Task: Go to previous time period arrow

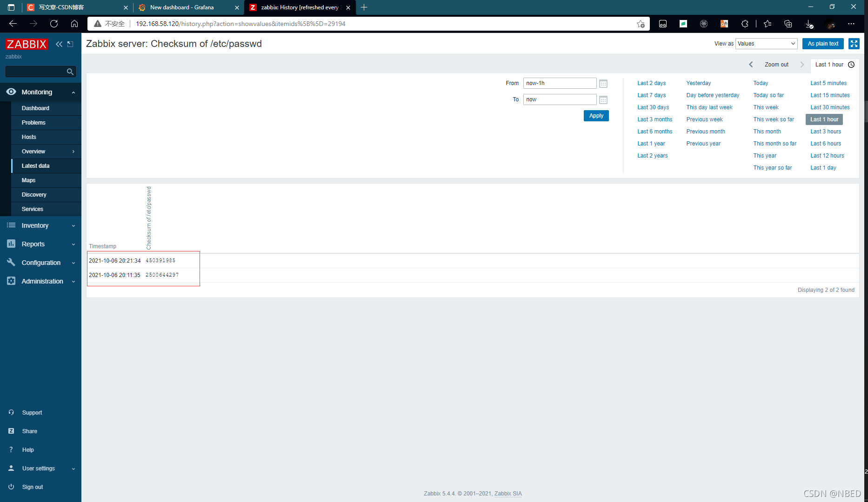Action: click(x=751, y=65)
